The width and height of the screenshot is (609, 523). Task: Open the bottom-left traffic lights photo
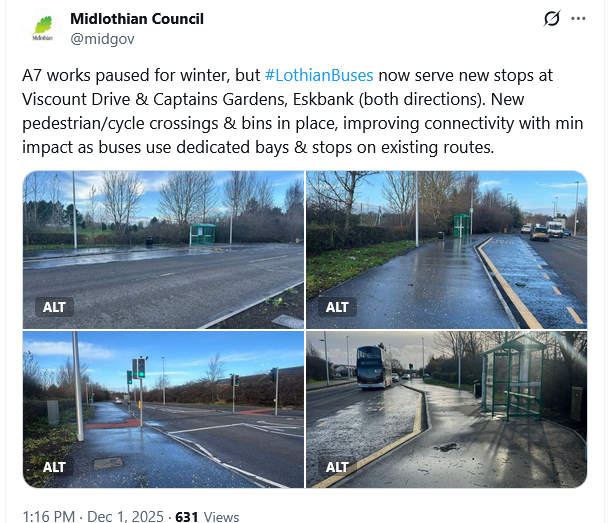click(x=164, y=409)
